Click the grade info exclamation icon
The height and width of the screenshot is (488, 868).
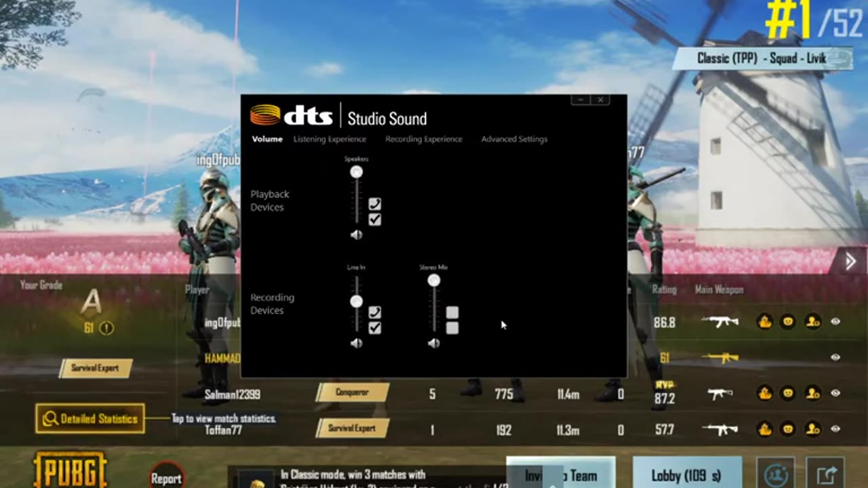[106, 328]
